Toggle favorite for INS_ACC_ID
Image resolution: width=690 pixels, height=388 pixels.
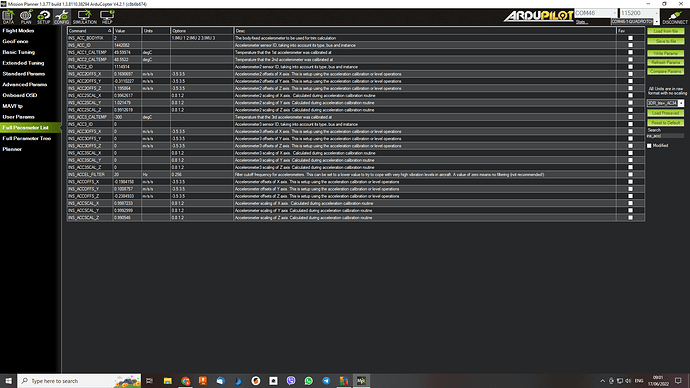(630, 45)
